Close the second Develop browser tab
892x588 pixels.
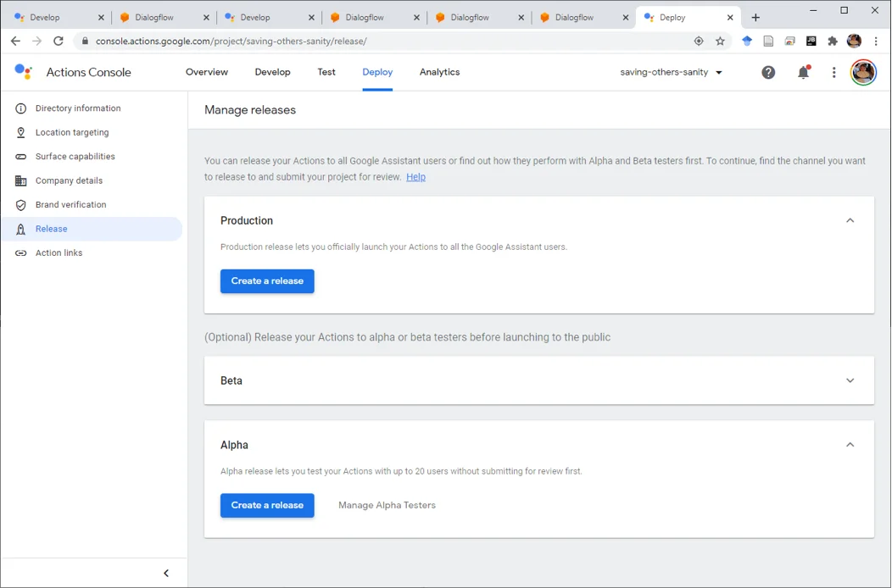pyautogui.click(x=311, y=18)
